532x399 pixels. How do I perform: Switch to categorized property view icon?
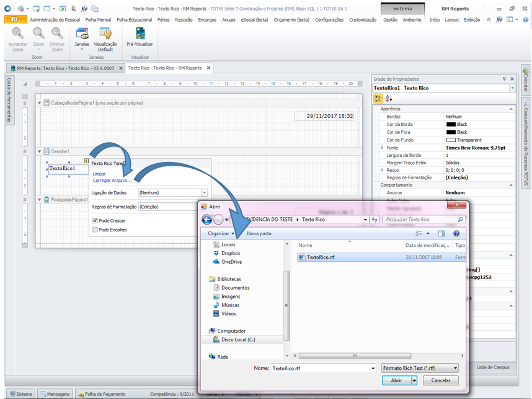[x=378, y=99]
